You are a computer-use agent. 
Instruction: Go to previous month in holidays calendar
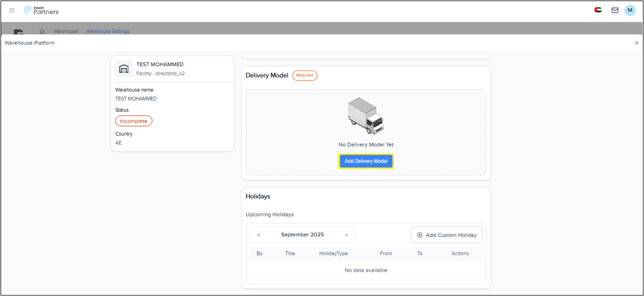[259, 235]
